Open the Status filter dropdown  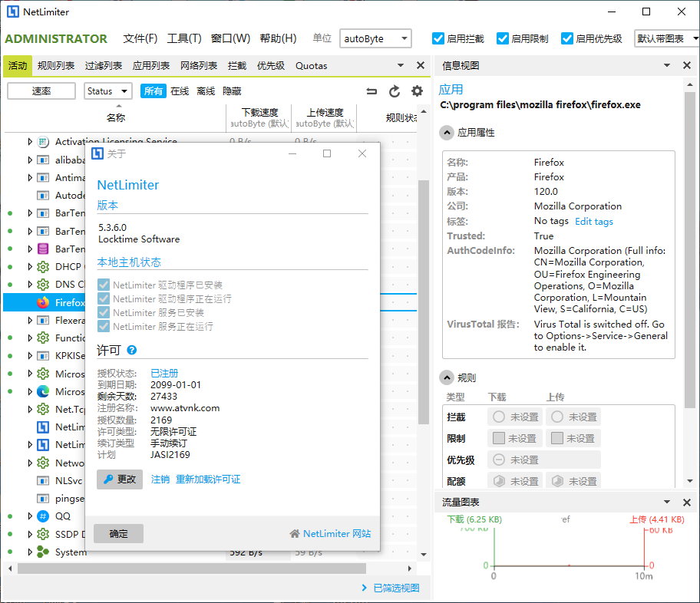pos(108,91)
